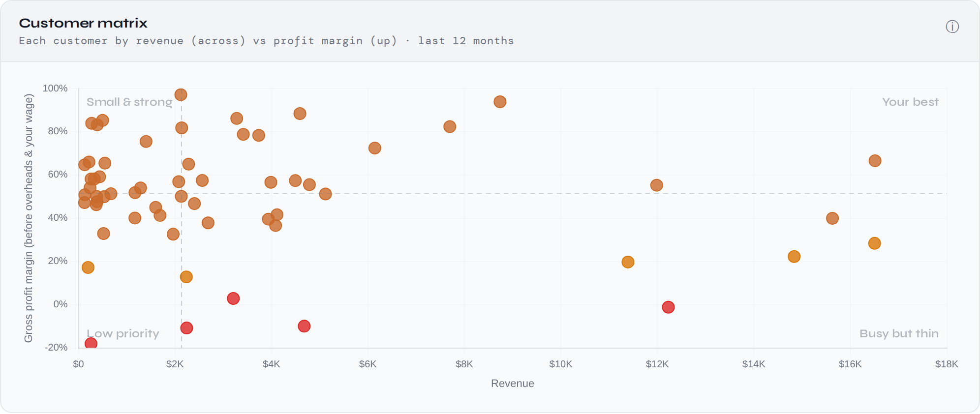Click the 'Revenue' x-axis title

pos(512,384)
